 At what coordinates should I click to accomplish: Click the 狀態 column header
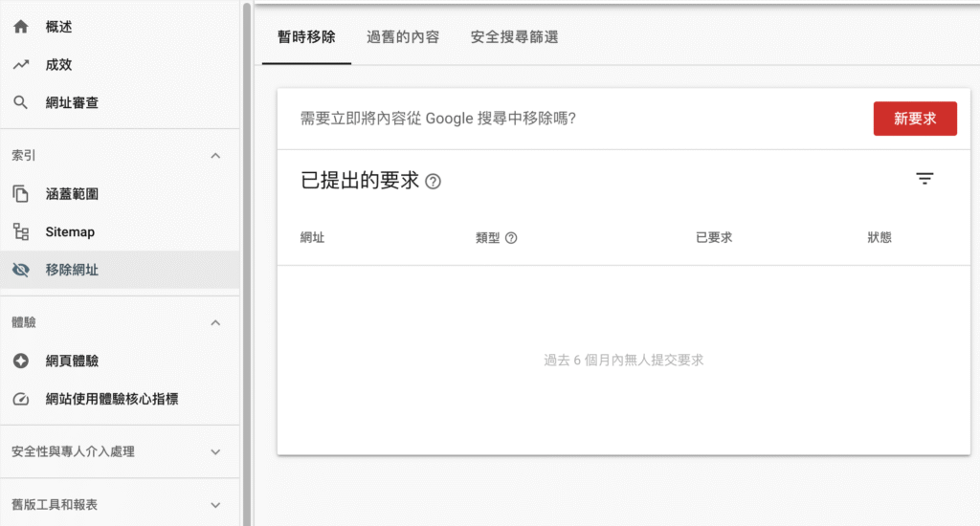(880, 237)
